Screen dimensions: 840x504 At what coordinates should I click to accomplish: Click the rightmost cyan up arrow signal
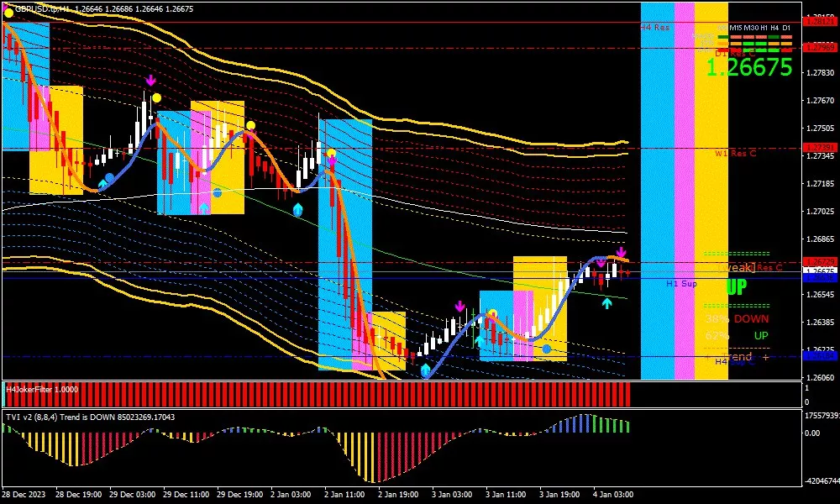coord(606,302)
